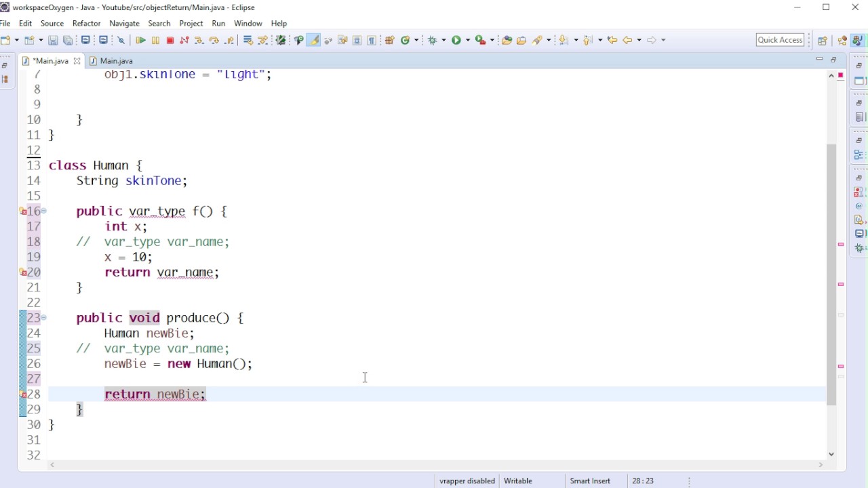Minimize the editor area
Image resolution: width=868 pixels, height=488 pixels.
click(x=819, y=60)
